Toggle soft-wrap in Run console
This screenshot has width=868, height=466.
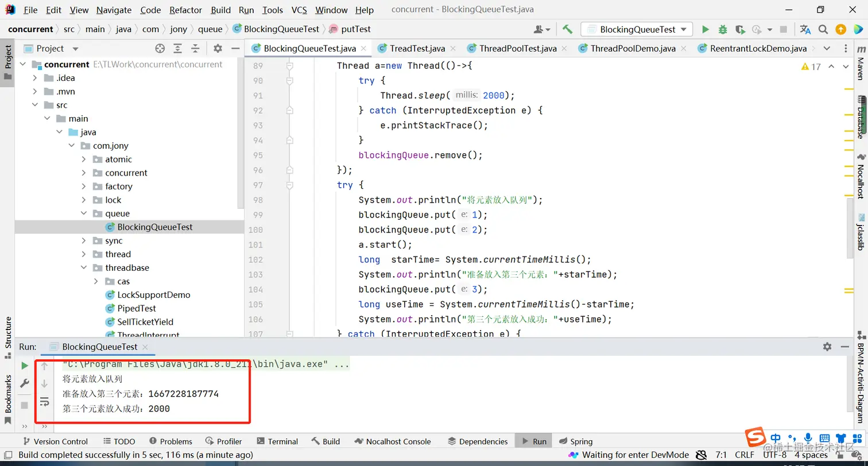(44, 402)
